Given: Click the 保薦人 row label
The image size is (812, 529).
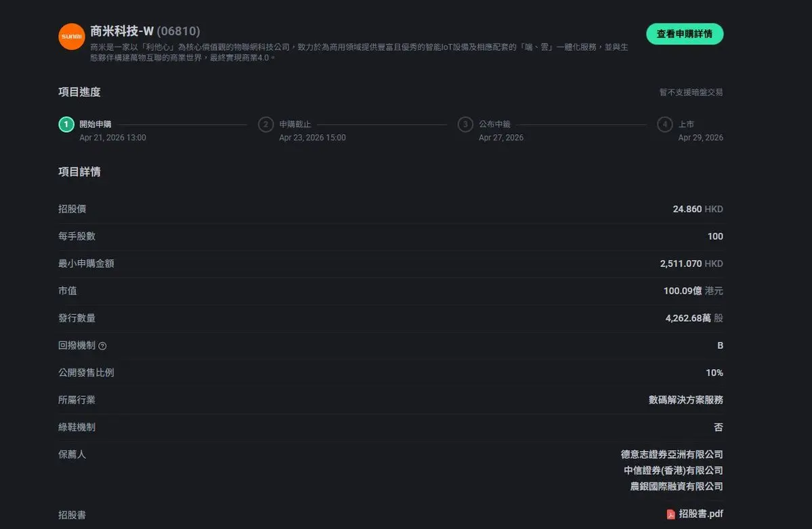Looking at the screenshot, I should [72, 454].
